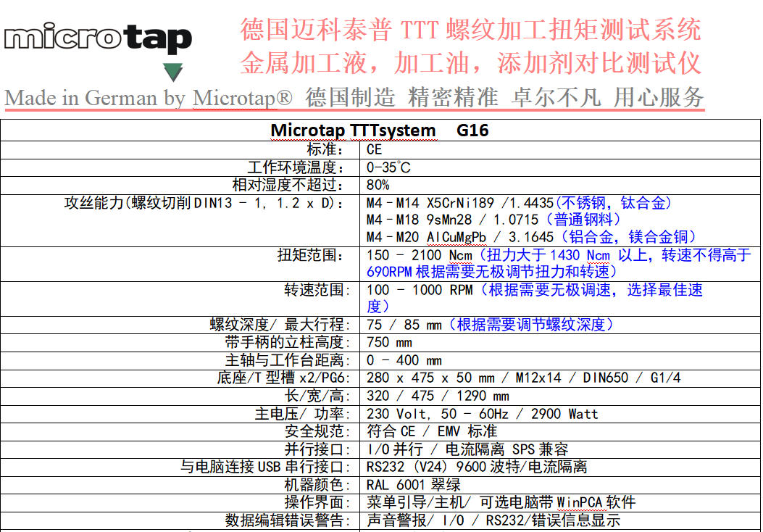Click the 长/宽/高 label
Image resolution: width=763 pixels, height=532 pixels.
[x=317, y=396]
